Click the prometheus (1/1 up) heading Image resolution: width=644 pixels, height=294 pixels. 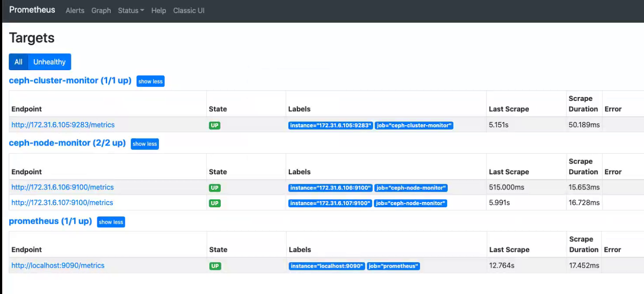click(x=50, y=221)
